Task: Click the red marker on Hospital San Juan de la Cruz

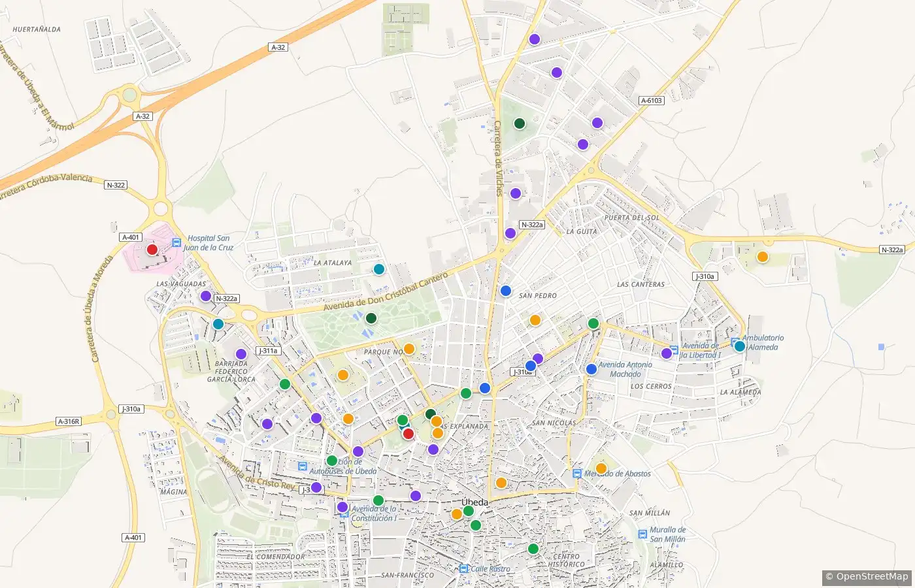Action: tap(152, 249)
